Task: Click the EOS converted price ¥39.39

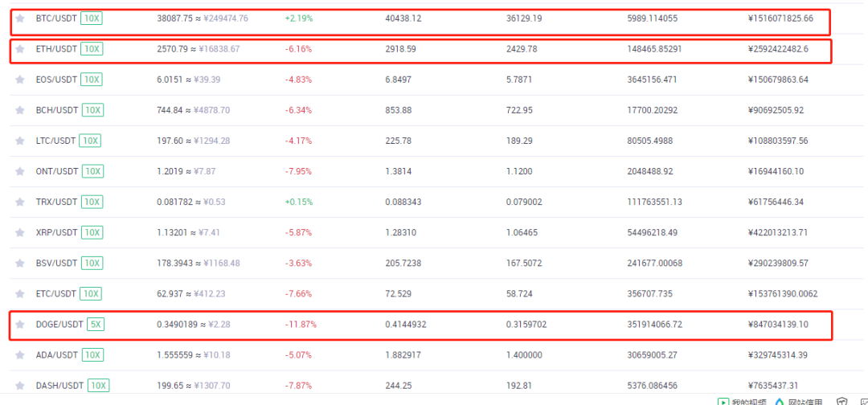Action: (x=207, y=79)
